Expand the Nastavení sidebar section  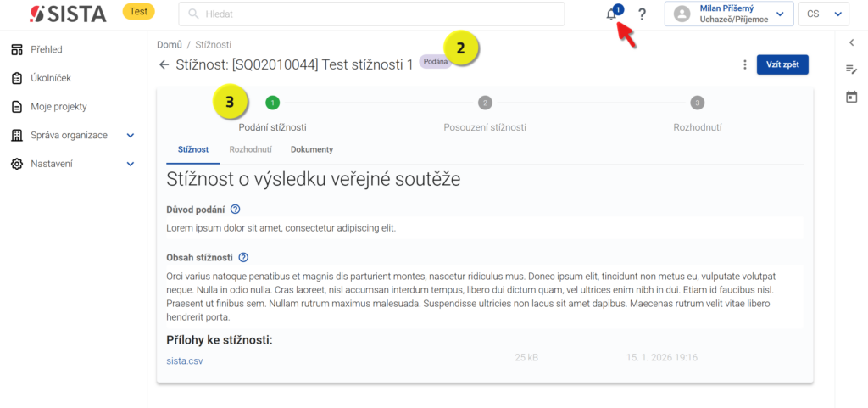131,164
